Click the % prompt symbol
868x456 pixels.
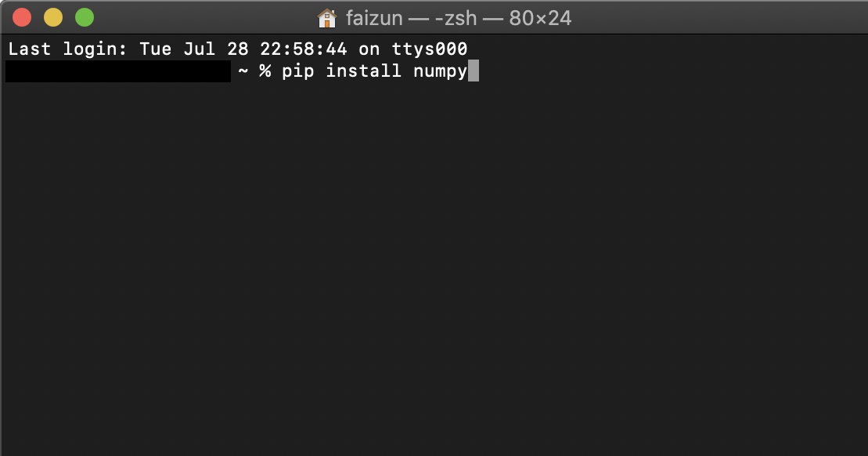(265, 71)
